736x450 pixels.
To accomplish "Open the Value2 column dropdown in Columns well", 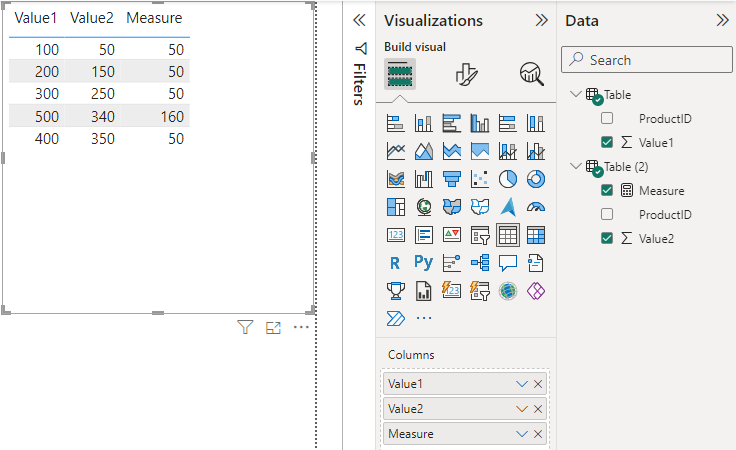I will coord(521,409).
